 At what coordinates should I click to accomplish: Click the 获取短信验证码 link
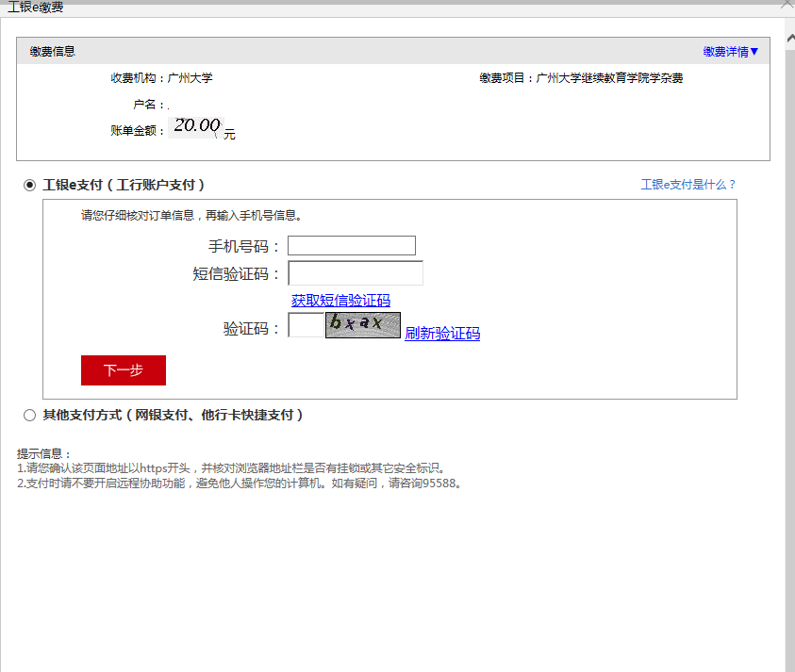(340, 301)
